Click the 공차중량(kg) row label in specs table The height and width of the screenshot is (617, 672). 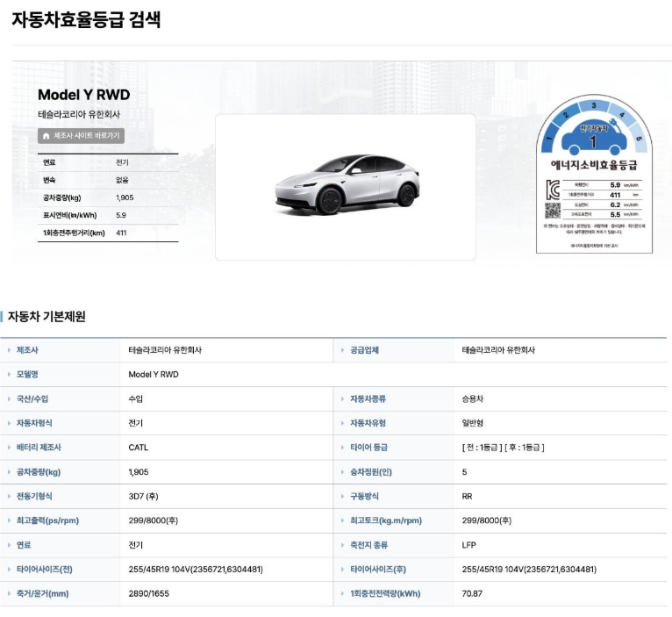[x=39, y=472]
